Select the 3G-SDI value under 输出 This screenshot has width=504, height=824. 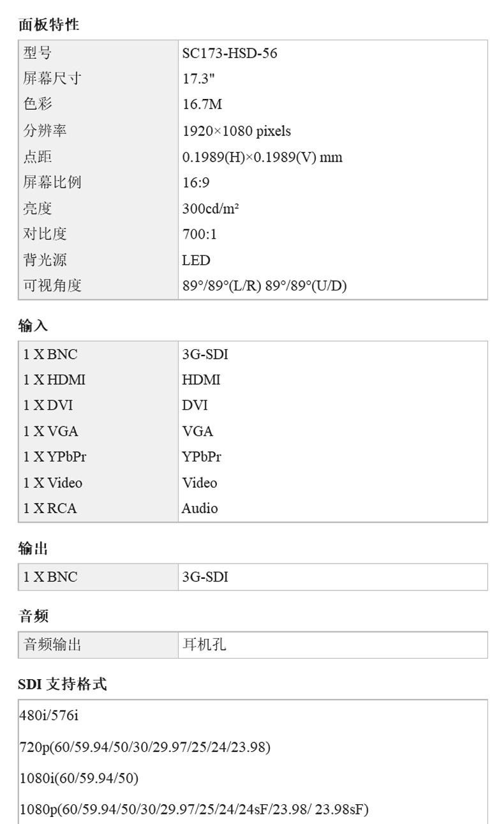pos(205,577)
